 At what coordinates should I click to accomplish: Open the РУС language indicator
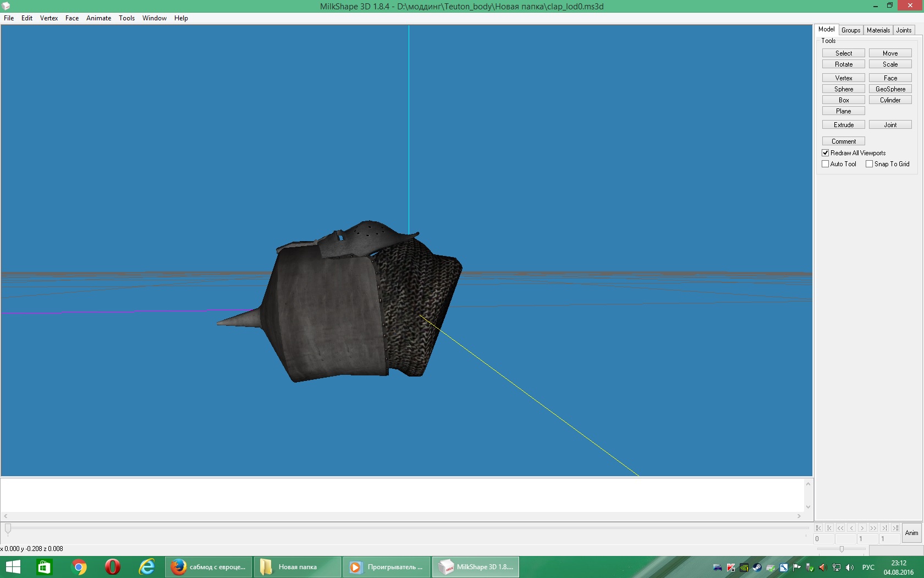(x=868, y=568)
